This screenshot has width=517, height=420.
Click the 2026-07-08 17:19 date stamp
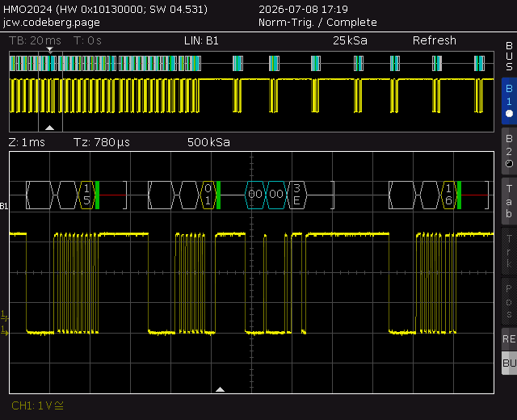pos(303,9)
